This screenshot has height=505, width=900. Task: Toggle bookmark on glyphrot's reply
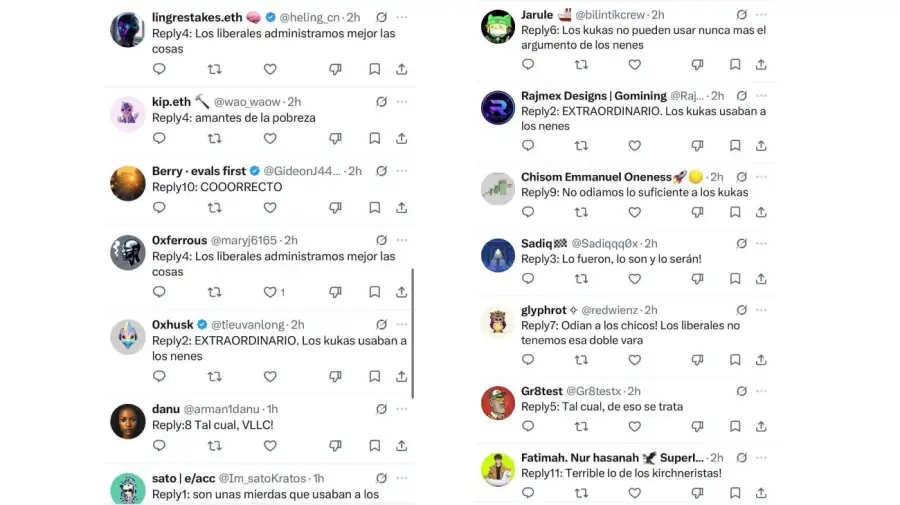coord(735,360)
